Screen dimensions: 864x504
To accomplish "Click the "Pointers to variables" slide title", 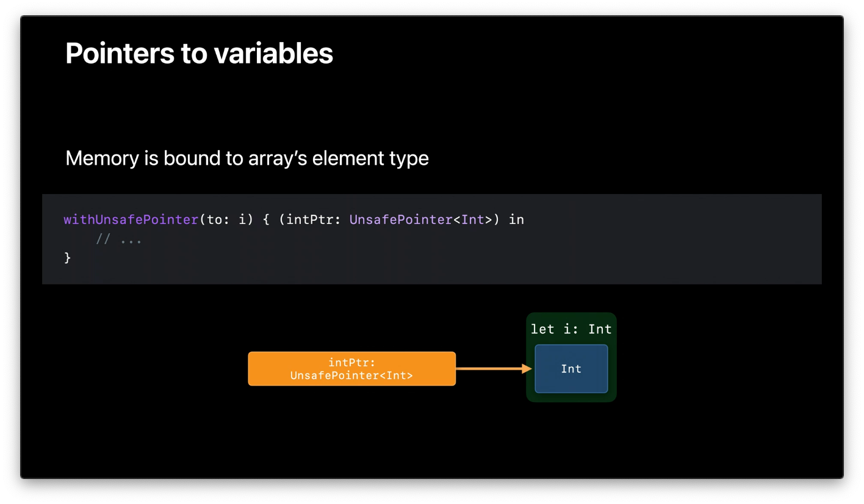I will pyautogui.click(x=199, y=53).
